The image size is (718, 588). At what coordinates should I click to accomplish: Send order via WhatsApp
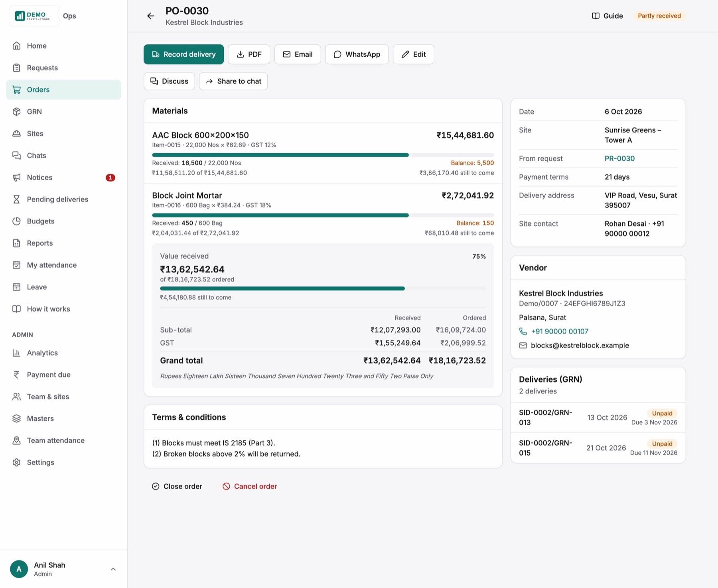[357, 54]
